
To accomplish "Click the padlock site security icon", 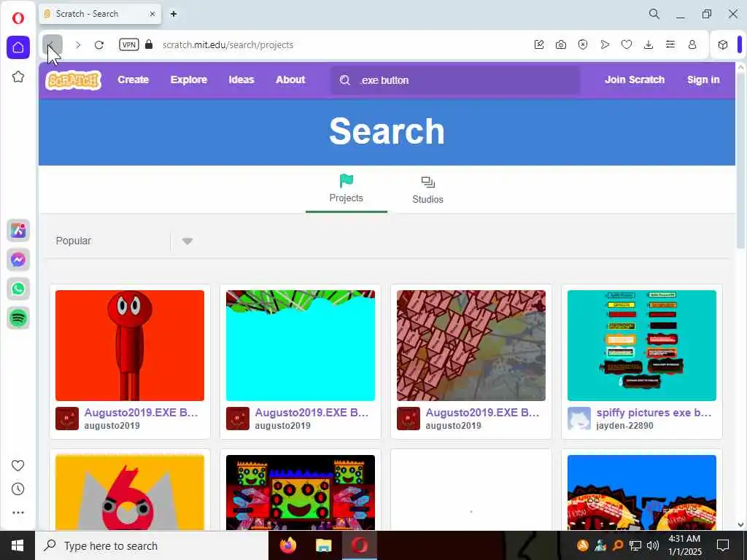I will pyautogui.click(x=149, y=44).
